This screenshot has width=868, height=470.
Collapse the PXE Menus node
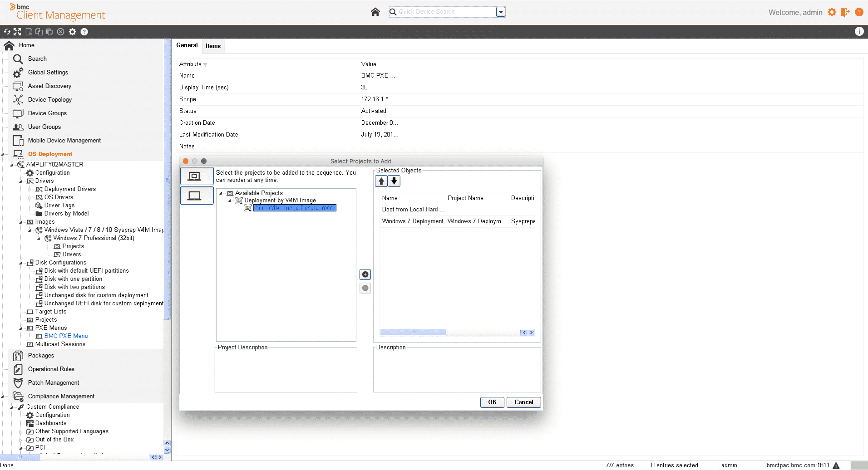20,328
